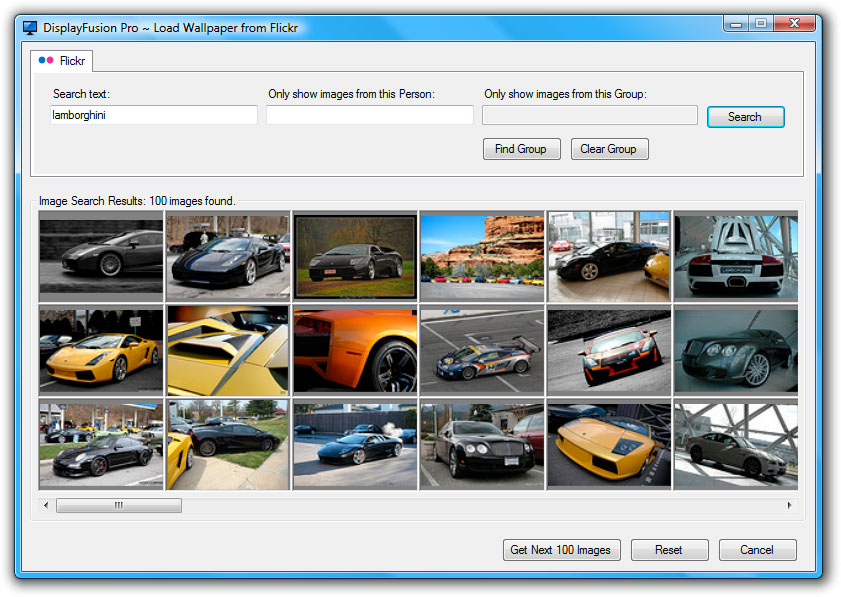
Task: Choose the yellow Lamborghini side view thumbnail
Action: point(101,350)
